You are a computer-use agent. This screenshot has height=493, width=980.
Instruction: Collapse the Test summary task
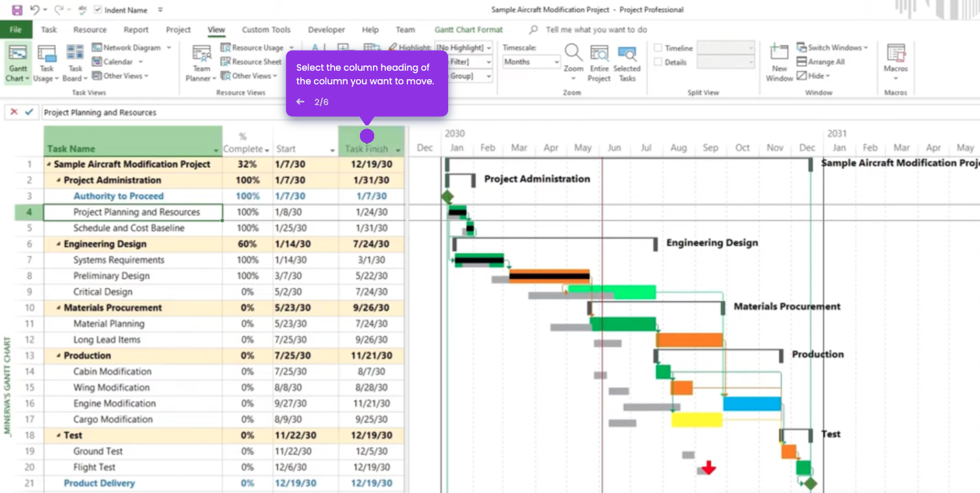tap(59, 436)
